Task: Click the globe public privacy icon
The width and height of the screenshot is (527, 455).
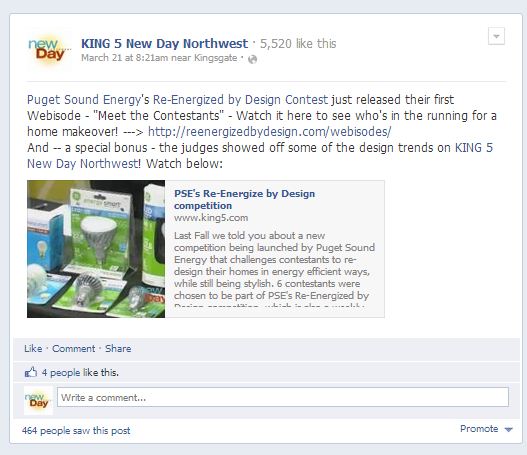Action: [252, 59]
